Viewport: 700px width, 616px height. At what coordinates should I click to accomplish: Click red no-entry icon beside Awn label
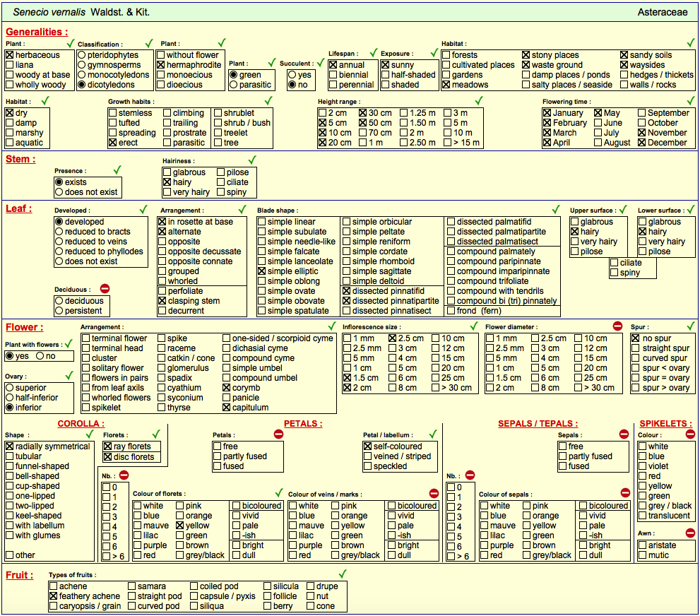coord(690,533)
